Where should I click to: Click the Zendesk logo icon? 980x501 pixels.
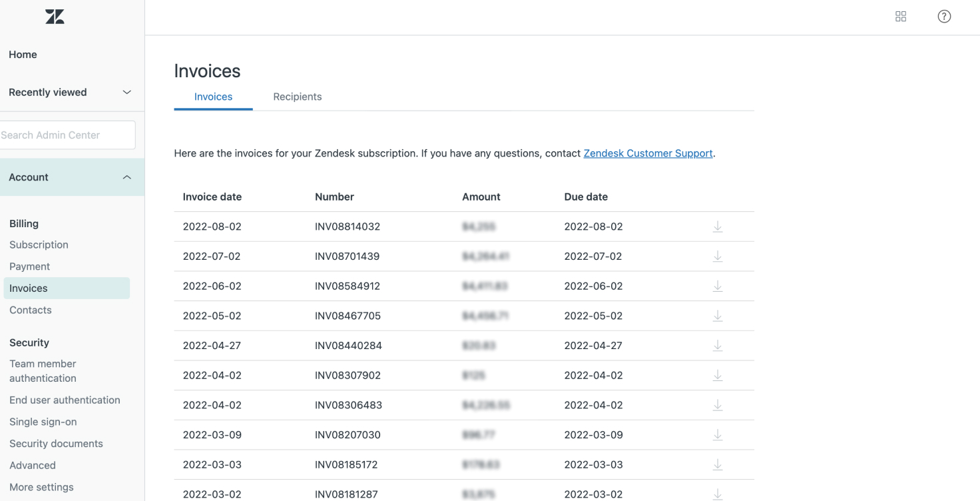[x=55, y=17]
